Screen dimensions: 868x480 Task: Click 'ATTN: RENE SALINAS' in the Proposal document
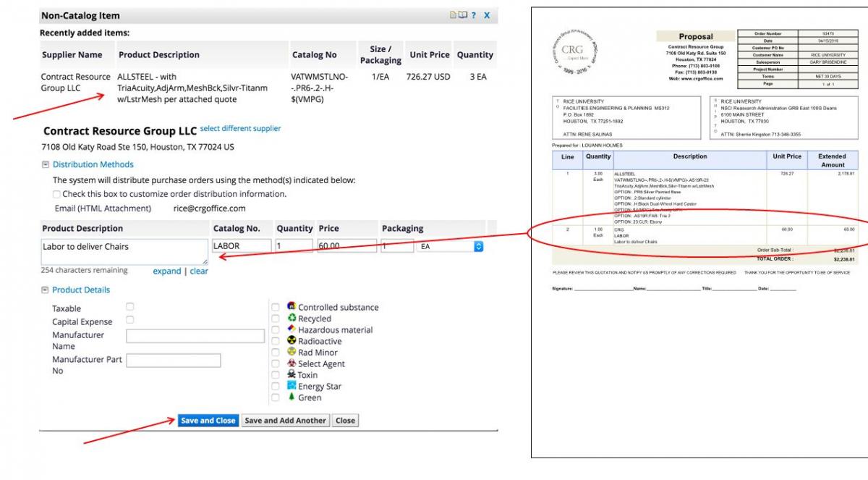click(x=587, y=135)
